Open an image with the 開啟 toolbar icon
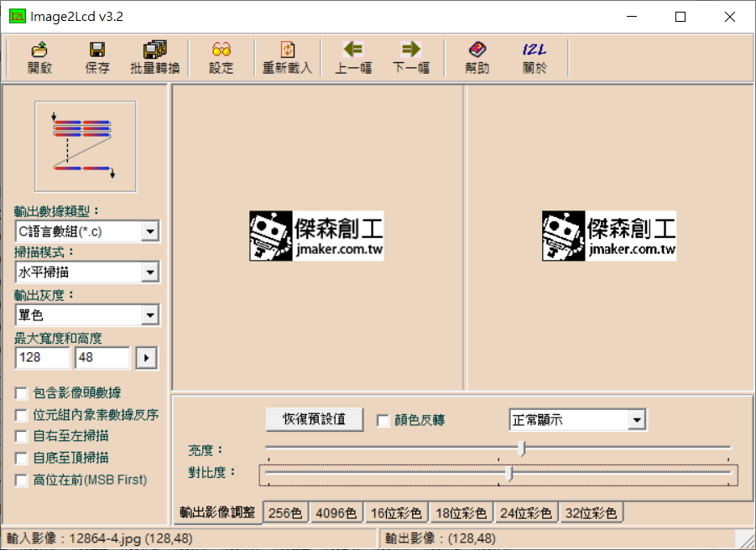Image resolution: width=756 pixels, height=550 pixels. click(x=39, y=57)
